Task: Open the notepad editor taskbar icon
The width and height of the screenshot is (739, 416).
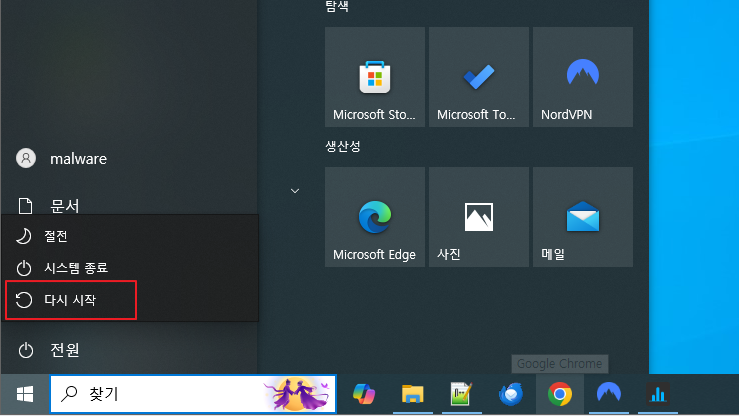Action: (462, 394)
